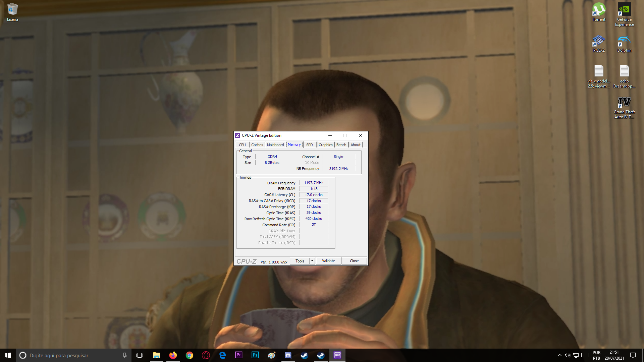Image resolution: width=644 pixels, height=362 pixels.
Task: Click the Validate button
Action: click(328, 261)
